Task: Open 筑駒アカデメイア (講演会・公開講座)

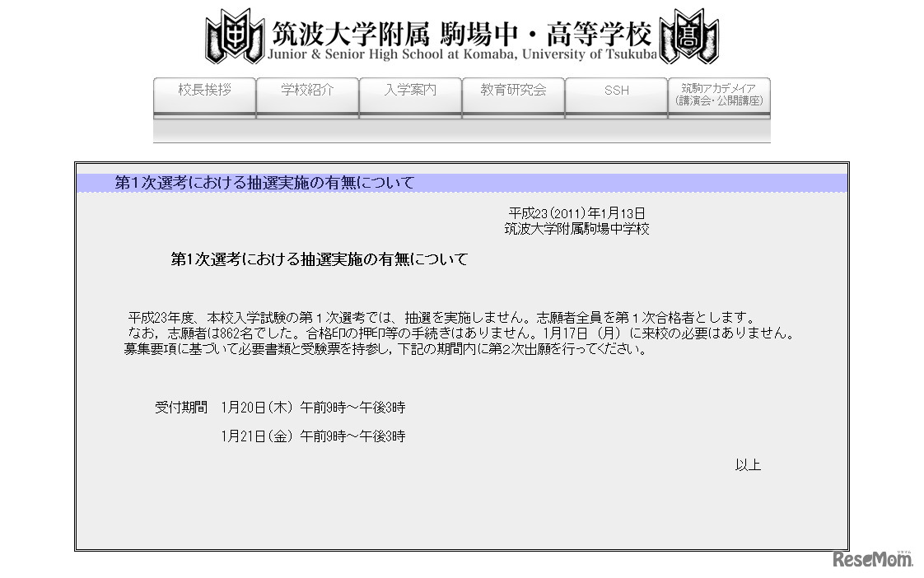Action: point(717,95)
